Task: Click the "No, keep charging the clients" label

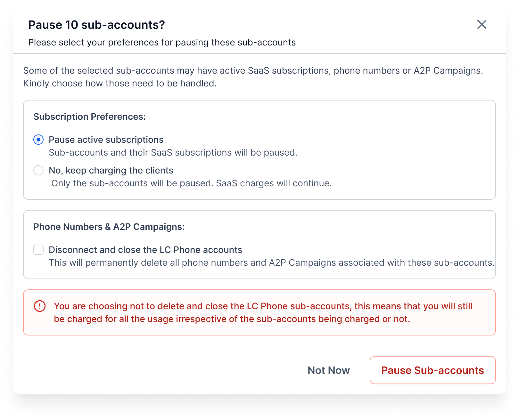Action: 111,171
